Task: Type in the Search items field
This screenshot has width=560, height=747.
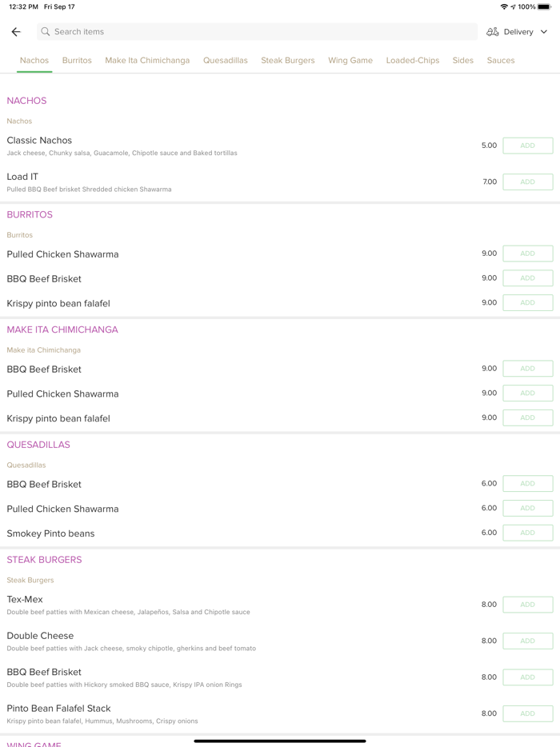Action: [x=256, y=32]
